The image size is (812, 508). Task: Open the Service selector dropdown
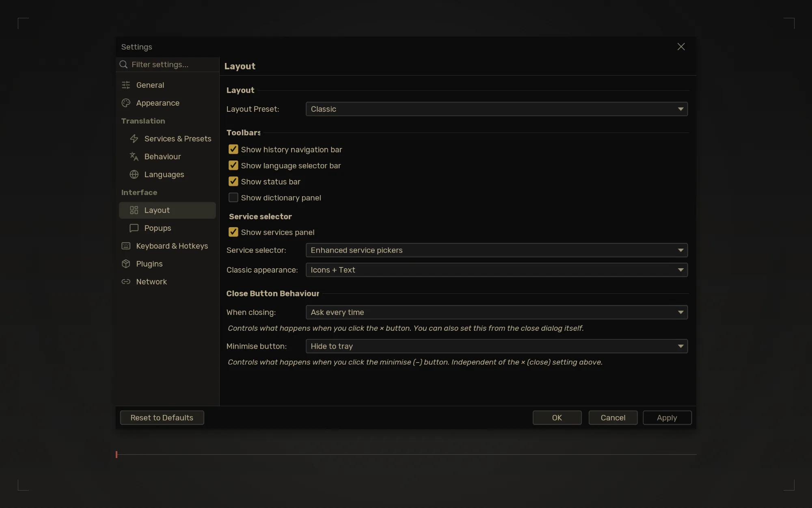pos(497,250)
